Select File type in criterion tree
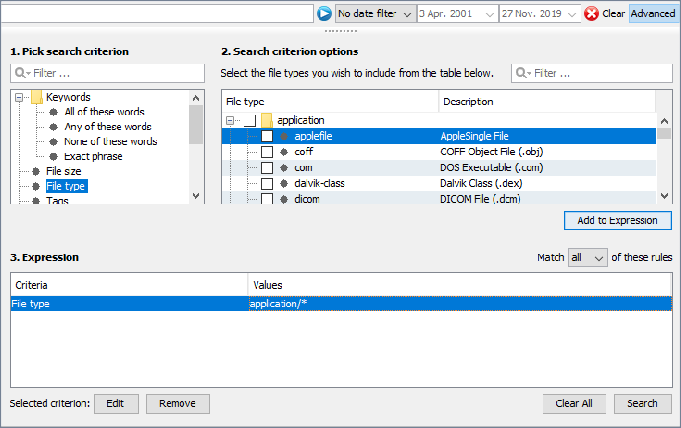 (x=66, y=186)
